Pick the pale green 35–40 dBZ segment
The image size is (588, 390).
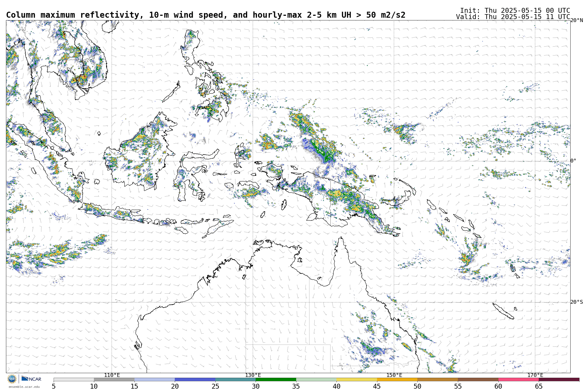(316, 379)
